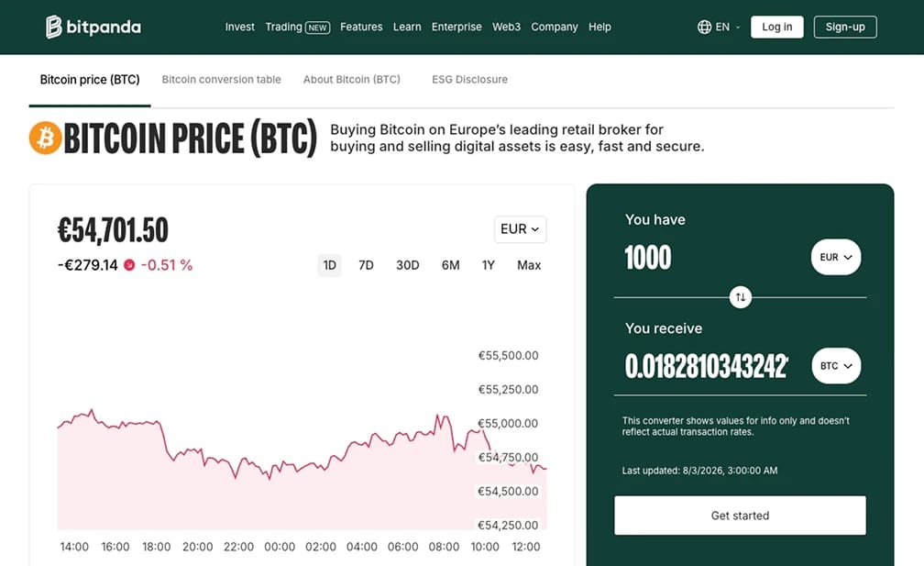Click the NEW badge next to Trading
Screen dimensions: 924x566
[317, 28]
